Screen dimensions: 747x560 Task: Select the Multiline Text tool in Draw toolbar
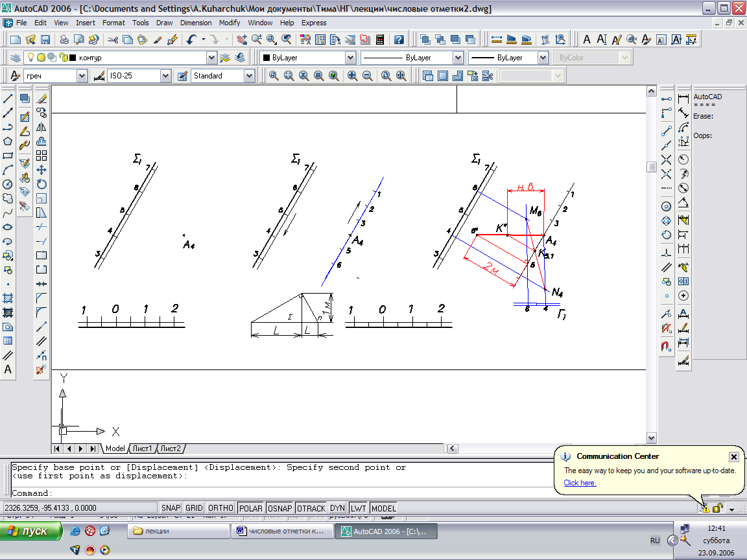(x=8, y=369)
